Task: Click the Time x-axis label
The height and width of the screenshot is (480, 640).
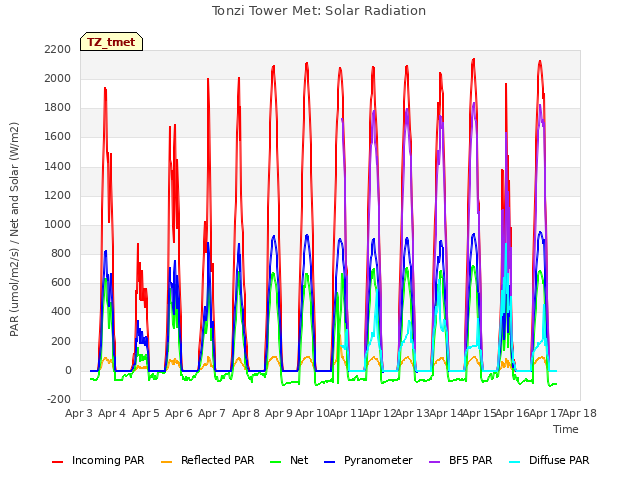Action: tap(566, 429)
